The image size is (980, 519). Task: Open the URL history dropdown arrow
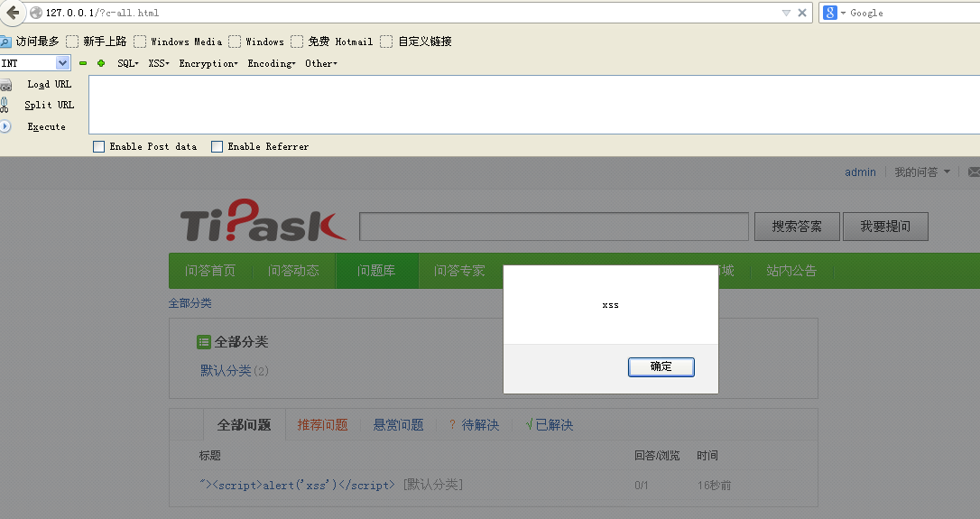coord(786,13)
